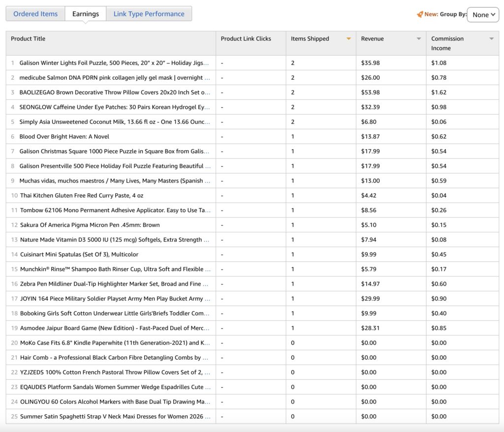
Task: Open the Link Type Performance tab
Action: pyautogui.click(x=149, y=14)
